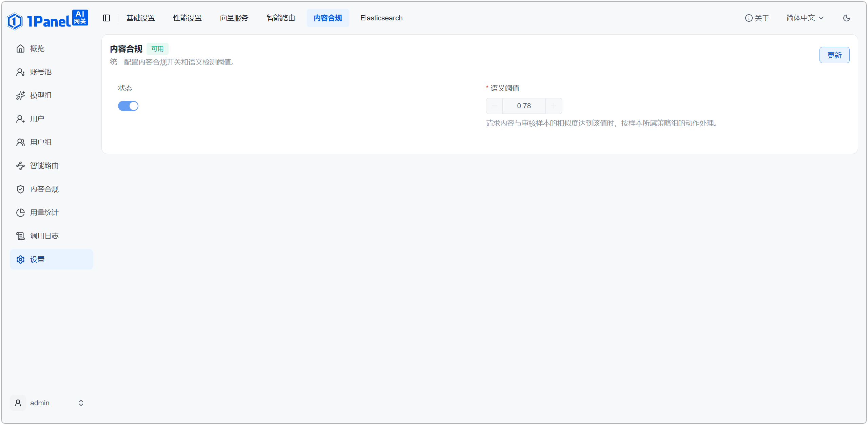
Task: Switch to the 向量服务 tab
Action: click(234, 18)
